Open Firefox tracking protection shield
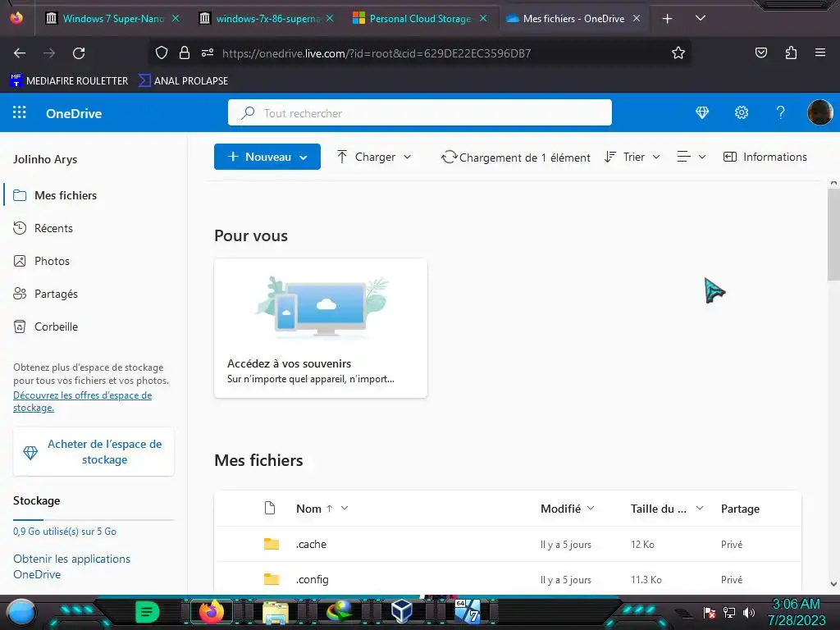Viewport: 840px width, 630px height. 162,52
